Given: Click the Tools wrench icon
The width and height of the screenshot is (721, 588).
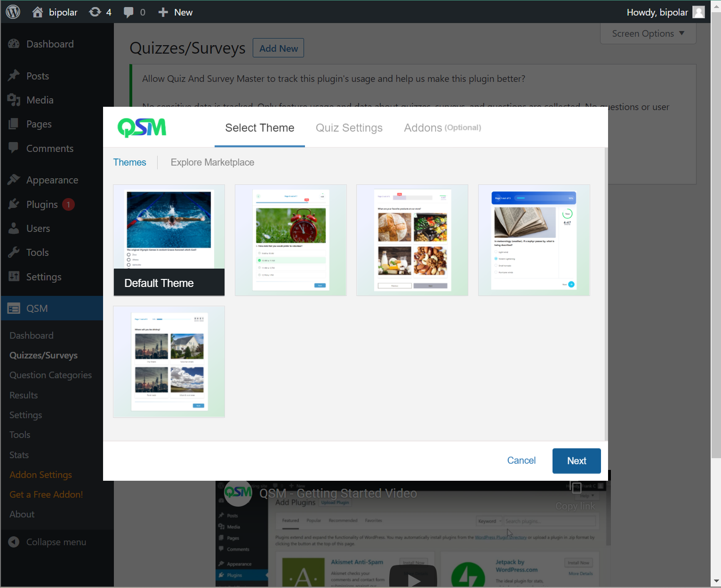Looking at the screenshot, I should pos(14,252).
